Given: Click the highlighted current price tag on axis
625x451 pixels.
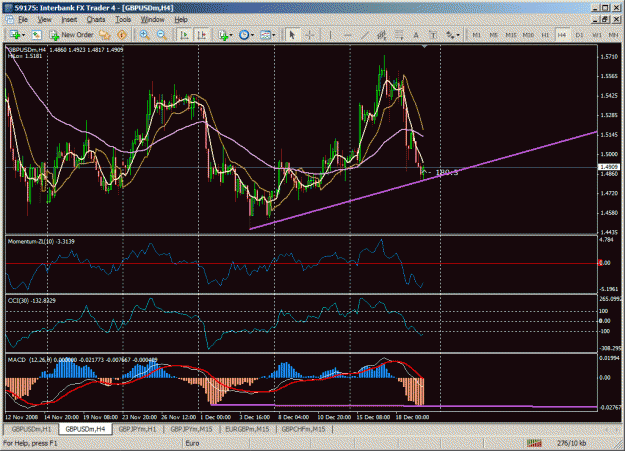Looking at the screenshot, I should 609,167.
